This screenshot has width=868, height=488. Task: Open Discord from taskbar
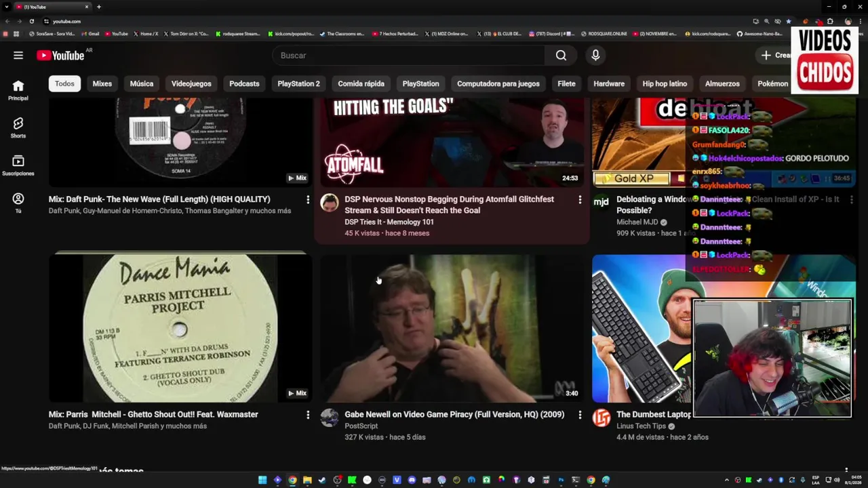pos(412,480)
